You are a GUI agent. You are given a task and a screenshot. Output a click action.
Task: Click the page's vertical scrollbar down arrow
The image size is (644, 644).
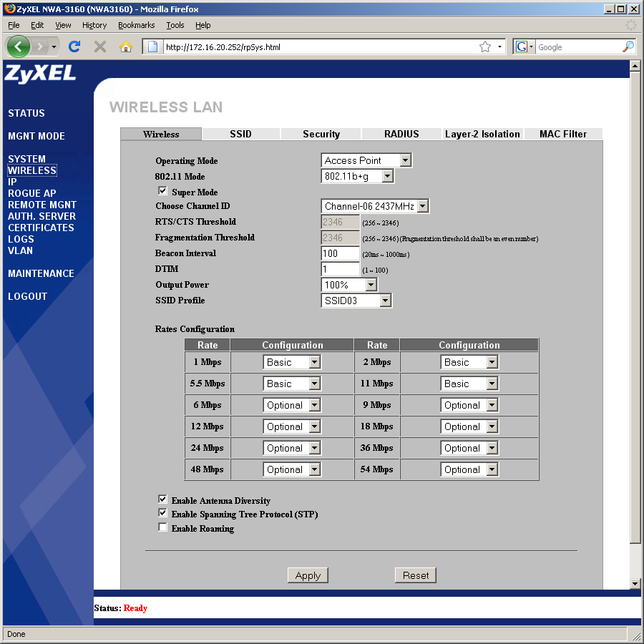[634, 583]
